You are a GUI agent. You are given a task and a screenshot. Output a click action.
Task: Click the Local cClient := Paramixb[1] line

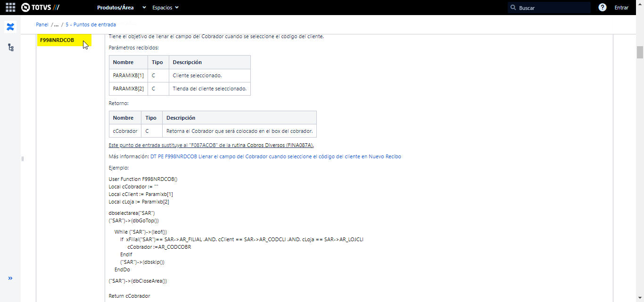pyautogui.click(x=141, y=194)
